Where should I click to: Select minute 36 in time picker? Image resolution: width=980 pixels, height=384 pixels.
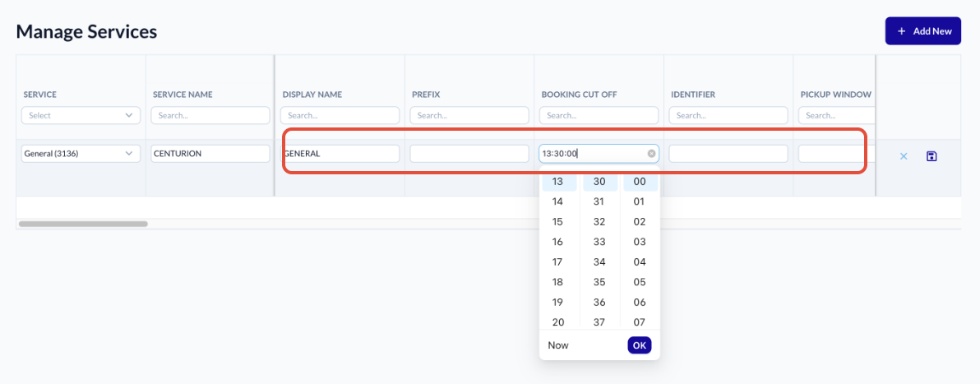pos(600,302)
